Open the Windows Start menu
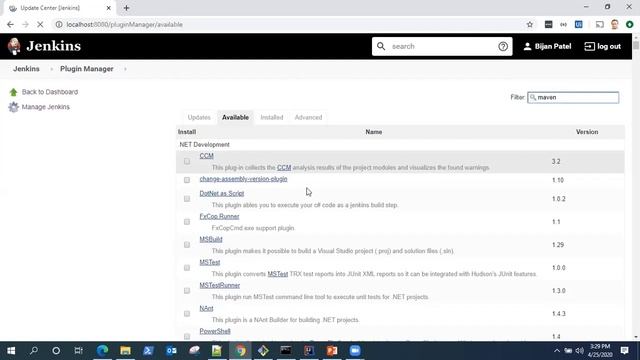640x360 pixels. point(11,351)
